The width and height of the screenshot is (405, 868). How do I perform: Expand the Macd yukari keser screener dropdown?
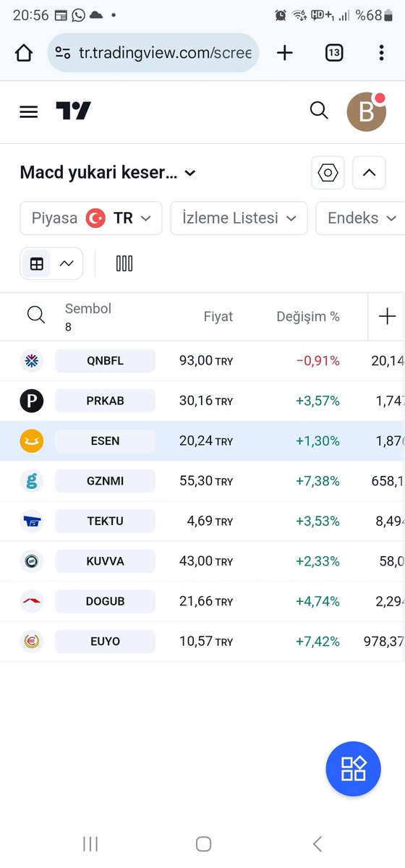tap(108, 173)
